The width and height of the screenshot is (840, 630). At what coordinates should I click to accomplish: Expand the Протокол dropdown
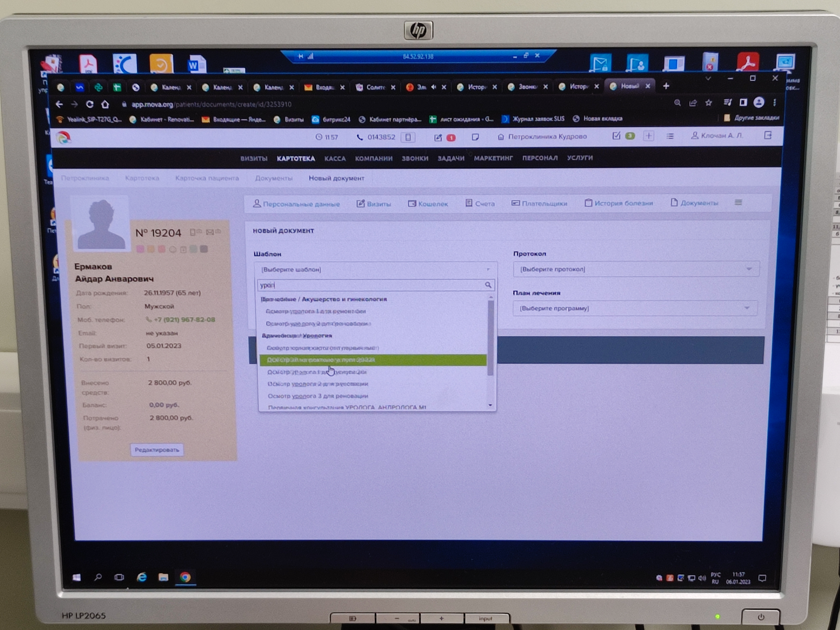coord(636,269)
